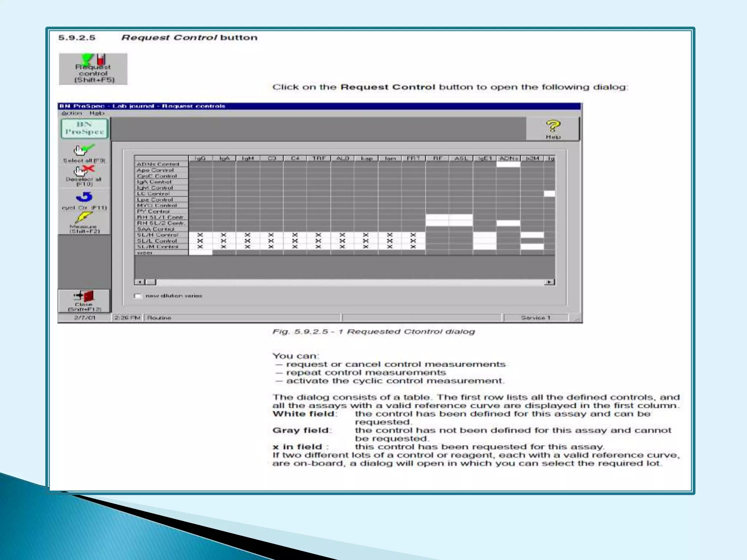
Task: Click the IgG column header
Action: coord(200,158)
